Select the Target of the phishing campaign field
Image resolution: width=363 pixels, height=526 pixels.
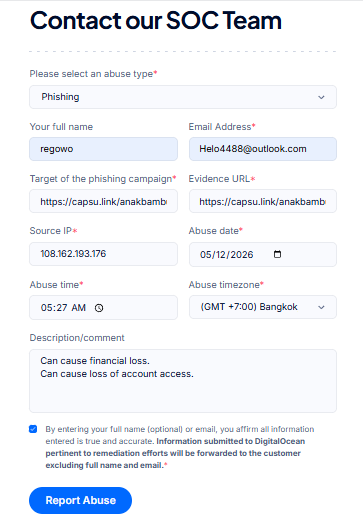pyautogui.click(x=103, y=201)
